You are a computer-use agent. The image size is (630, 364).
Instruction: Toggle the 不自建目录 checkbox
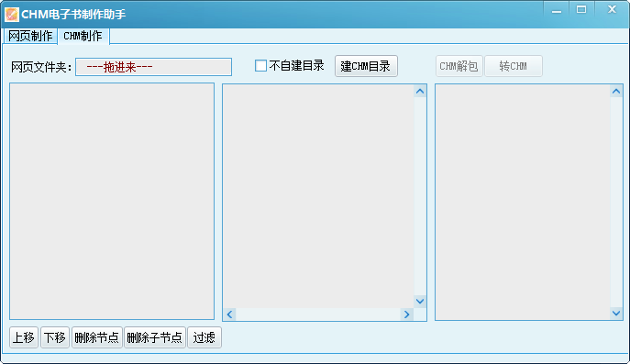[260, 65]
